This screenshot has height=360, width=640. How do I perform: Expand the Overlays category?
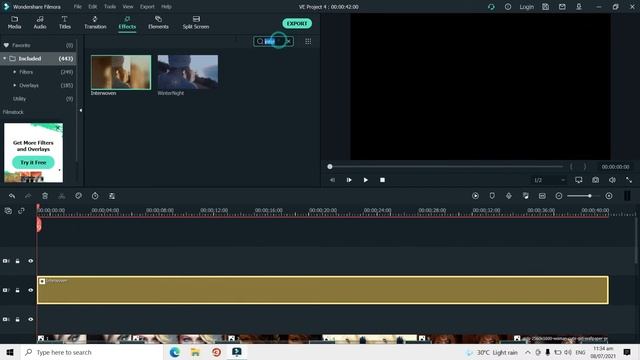(x=15, y=85)
